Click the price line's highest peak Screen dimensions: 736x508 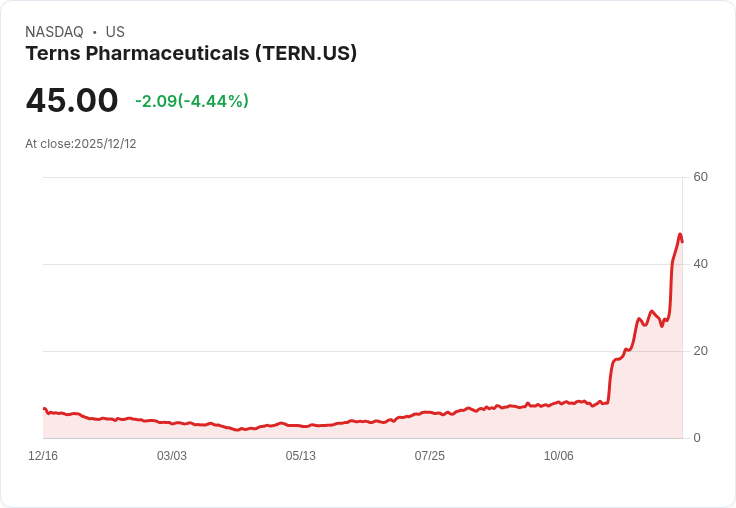coord(680,235)
